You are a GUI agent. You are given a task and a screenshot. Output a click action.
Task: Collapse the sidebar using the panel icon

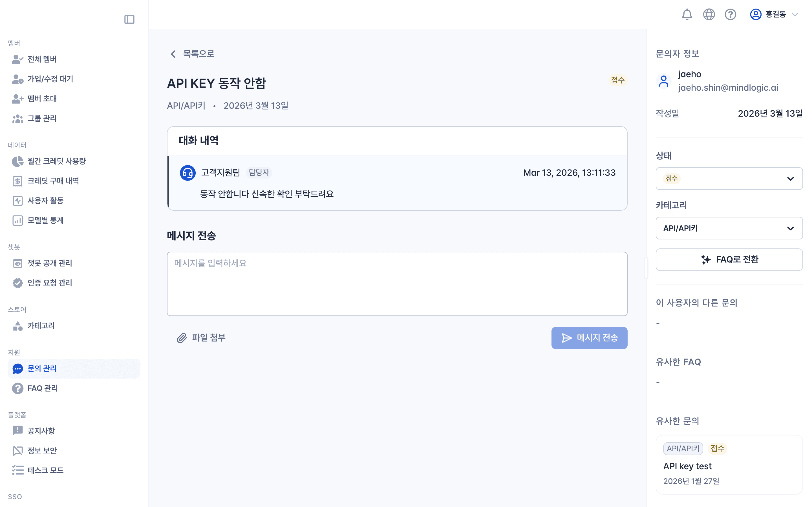130,19
